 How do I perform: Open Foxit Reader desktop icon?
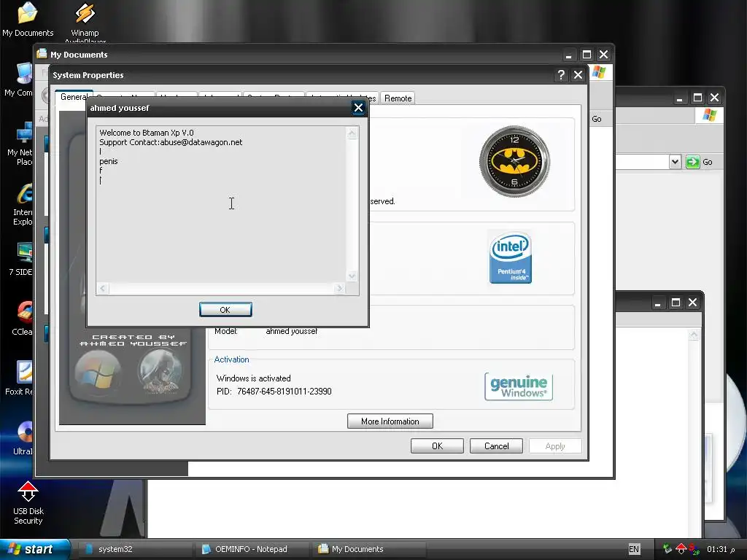click(x=20, y=378)
